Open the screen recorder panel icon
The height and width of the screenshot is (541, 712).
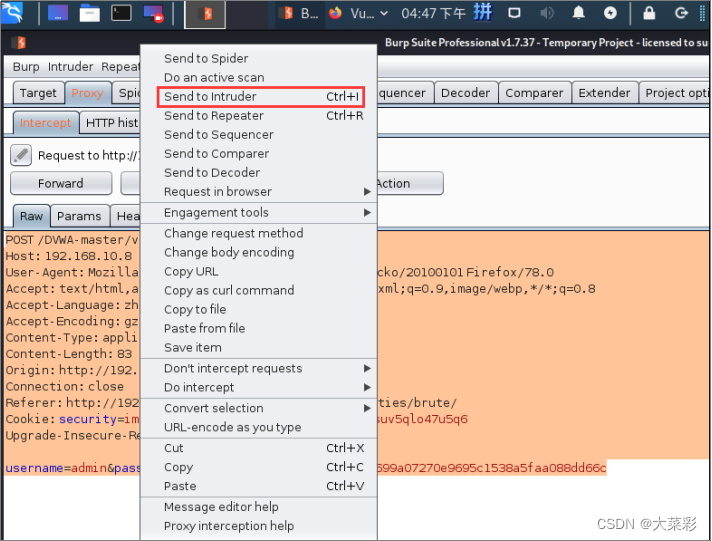pyautogui.click(x=153, y=13)
